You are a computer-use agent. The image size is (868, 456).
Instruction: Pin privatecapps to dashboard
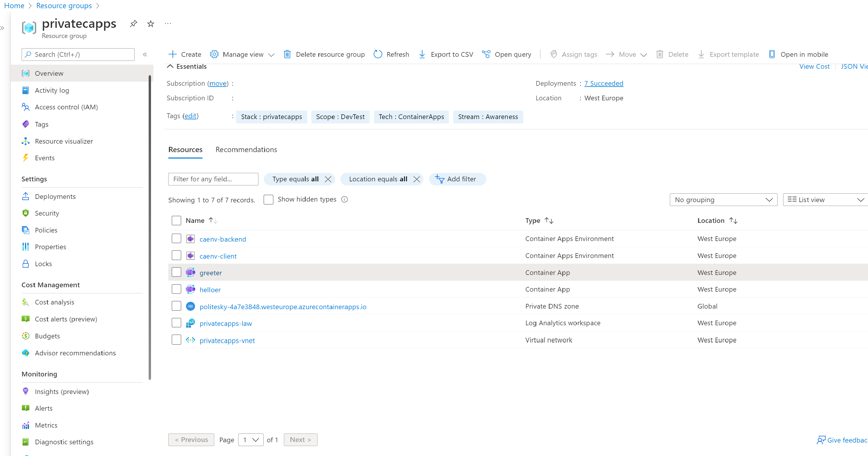coord(133,24)
